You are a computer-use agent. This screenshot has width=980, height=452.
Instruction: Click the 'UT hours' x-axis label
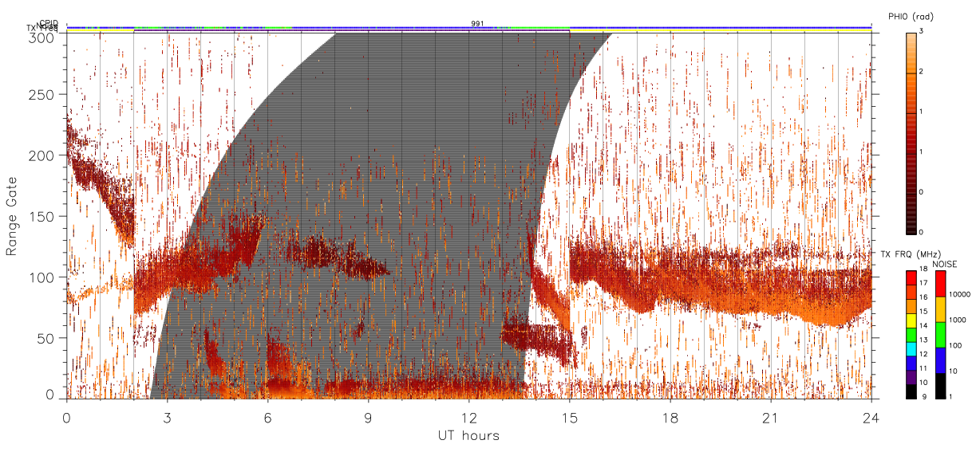click(468, 435)
